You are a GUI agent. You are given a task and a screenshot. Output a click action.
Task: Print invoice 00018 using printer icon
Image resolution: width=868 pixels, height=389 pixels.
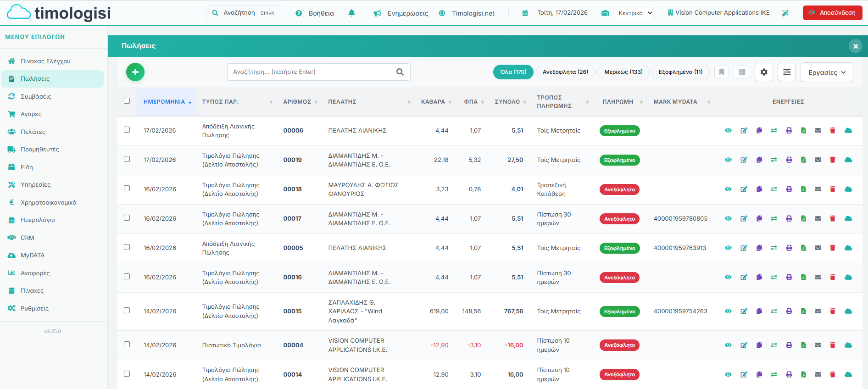pyautogui.click(x=789, y=189)
